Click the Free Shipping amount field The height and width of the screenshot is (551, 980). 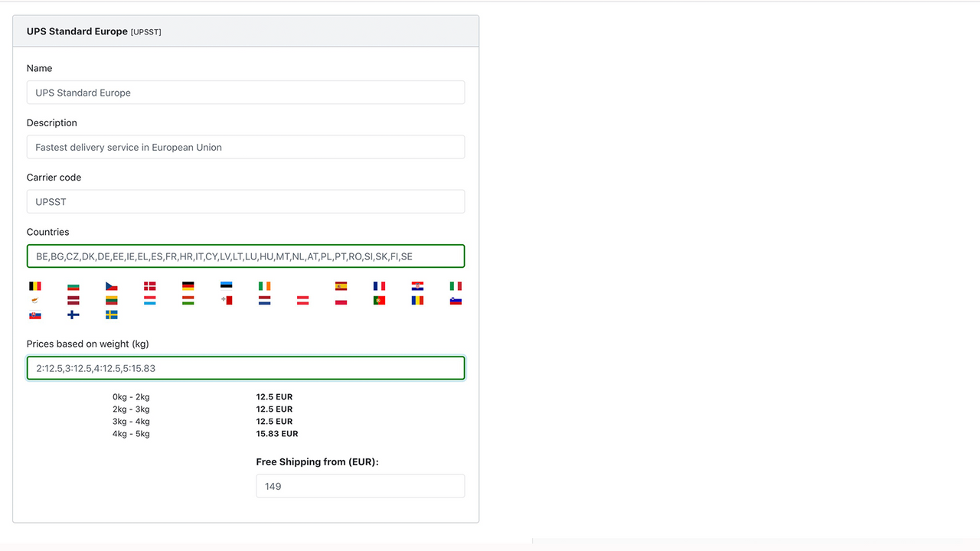[361, 486]
